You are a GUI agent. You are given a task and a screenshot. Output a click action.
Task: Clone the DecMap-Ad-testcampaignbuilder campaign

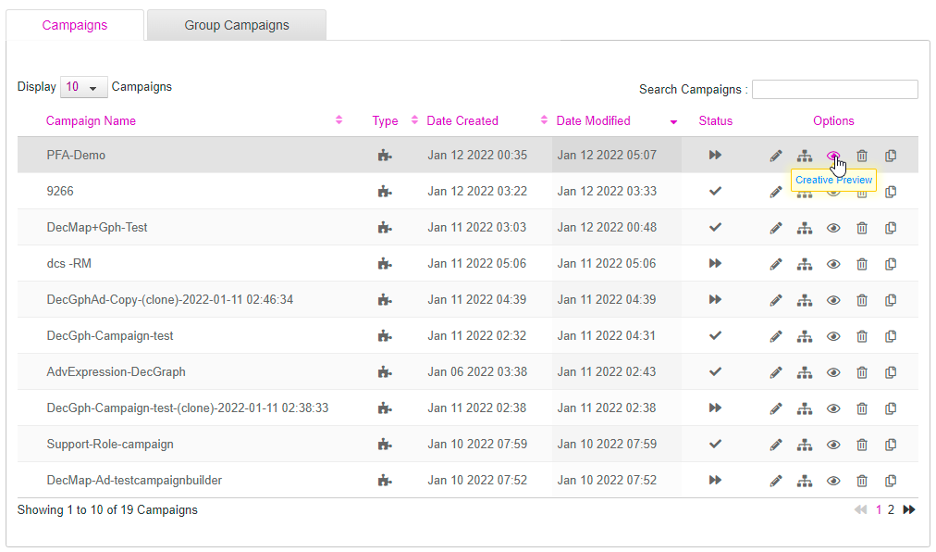(890, 481)
